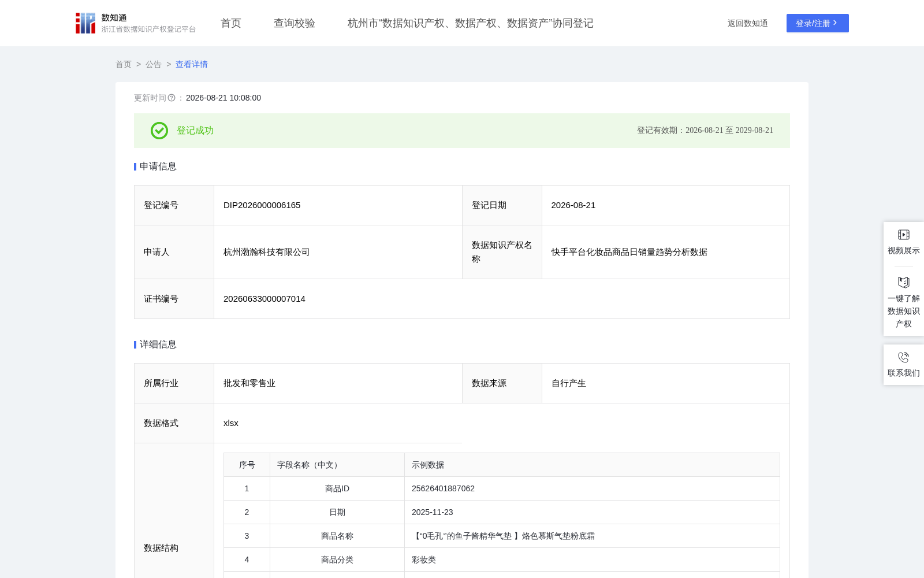
Task: Select the data source value 自行产生
Action: pos(569,383)
